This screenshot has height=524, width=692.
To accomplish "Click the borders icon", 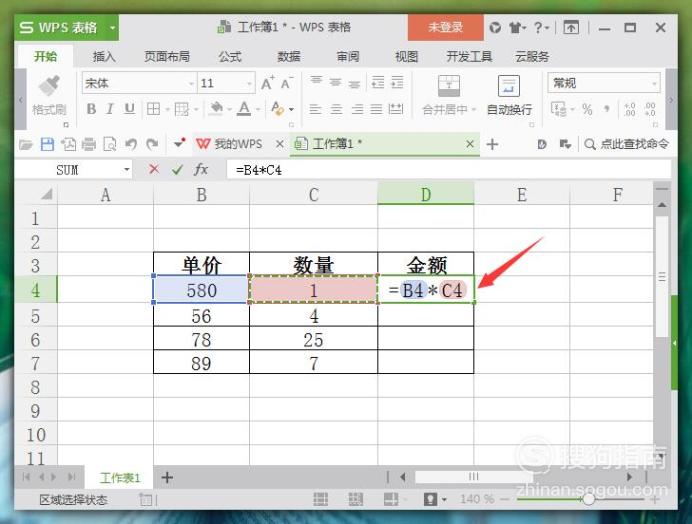I will tap(153, 109).
